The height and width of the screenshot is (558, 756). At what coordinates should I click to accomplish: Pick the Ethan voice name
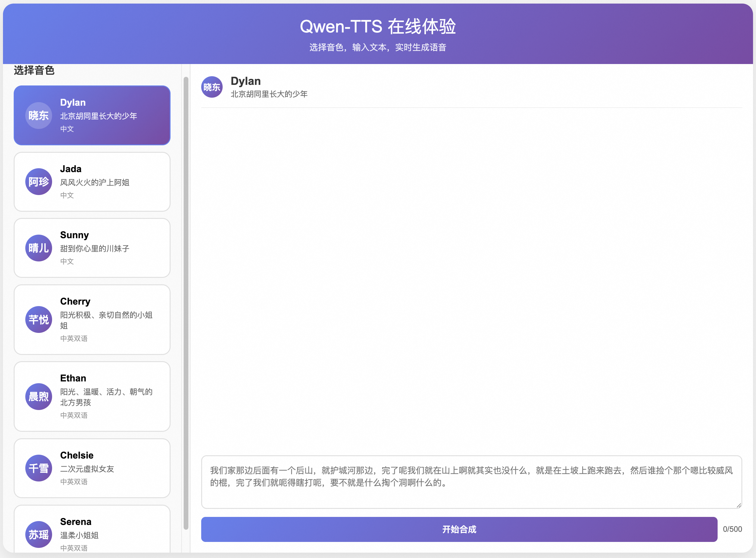coord(73,378)
